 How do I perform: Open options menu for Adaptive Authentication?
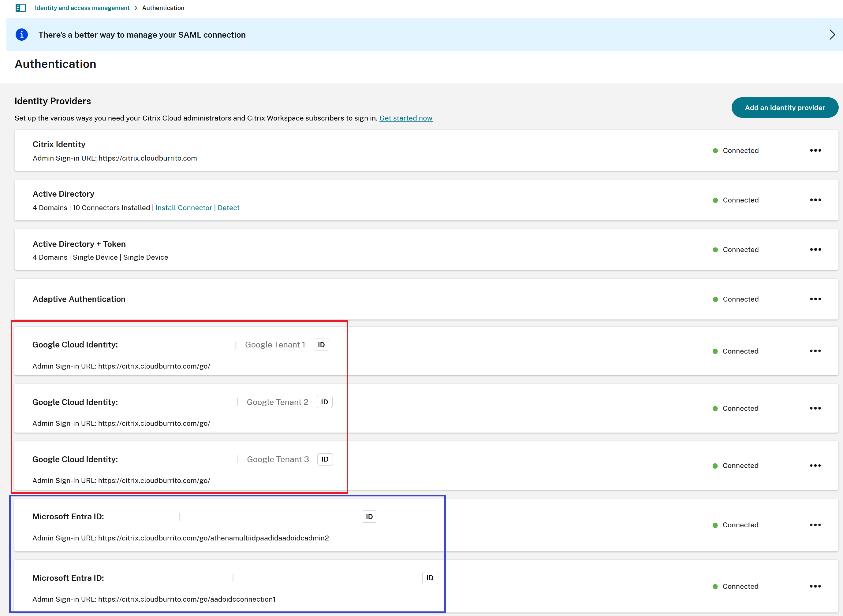click(815, 299)
